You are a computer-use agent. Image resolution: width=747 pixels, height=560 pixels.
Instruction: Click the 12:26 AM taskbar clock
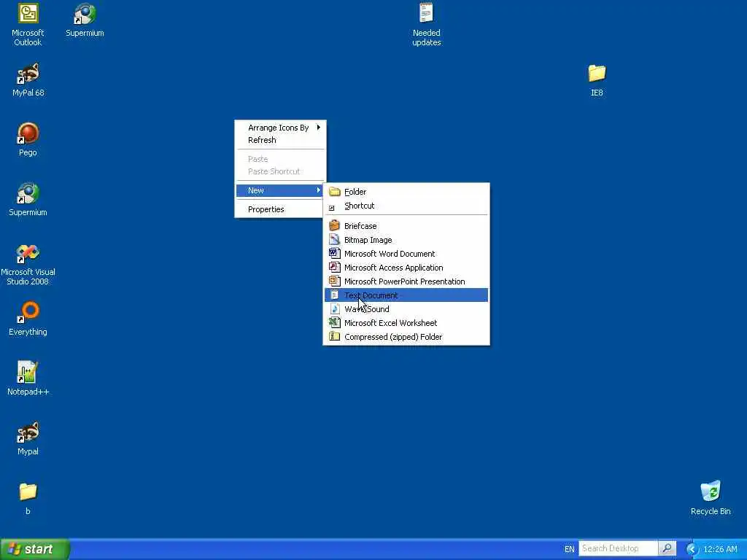click(x=720, y=549)
